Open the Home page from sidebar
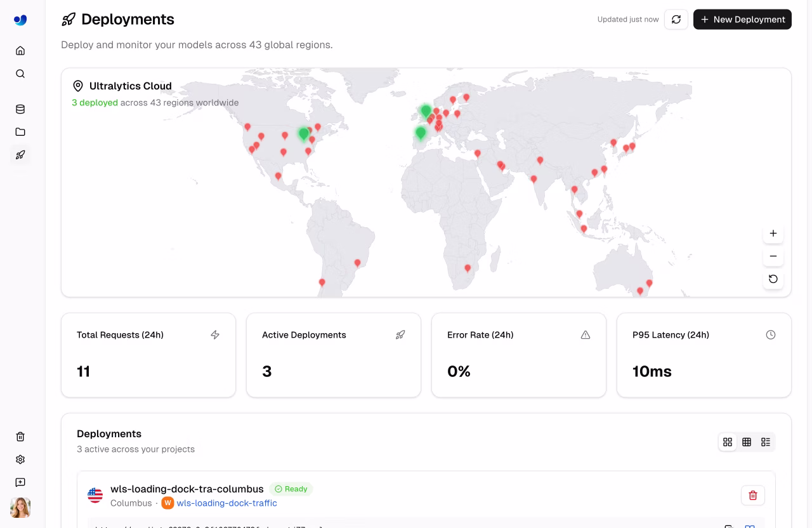812x528 pixels. [x=20, y=51]
